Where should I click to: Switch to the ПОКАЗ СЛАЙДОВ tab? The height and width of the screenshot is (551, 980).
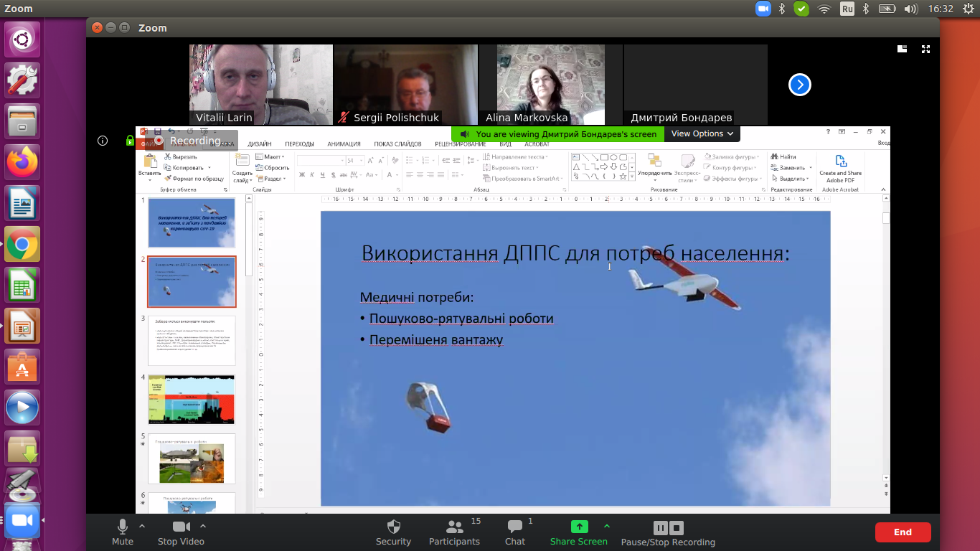click(397, 144)
